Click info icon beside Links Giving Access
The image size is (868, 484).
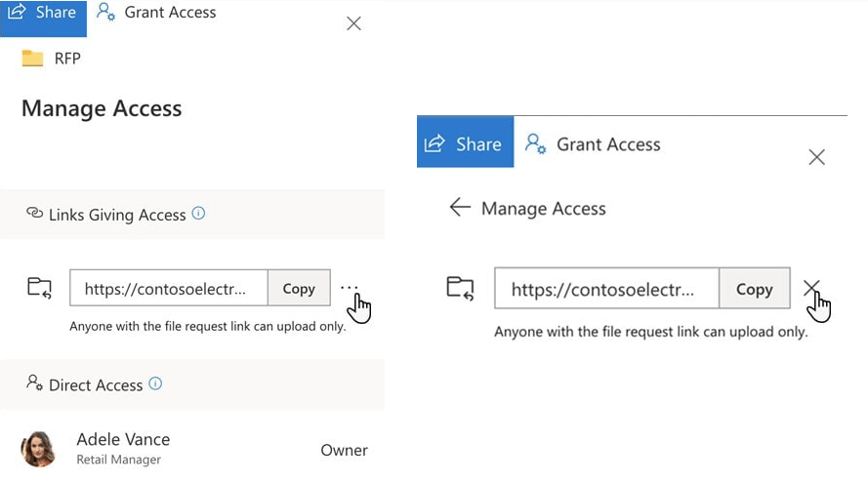coord(199,213)
